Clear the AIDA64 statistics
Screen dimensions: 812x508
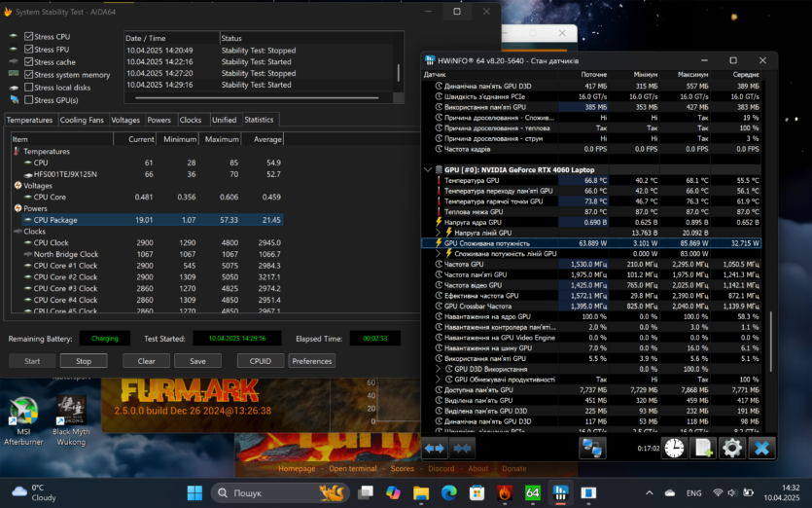(146, 361)
